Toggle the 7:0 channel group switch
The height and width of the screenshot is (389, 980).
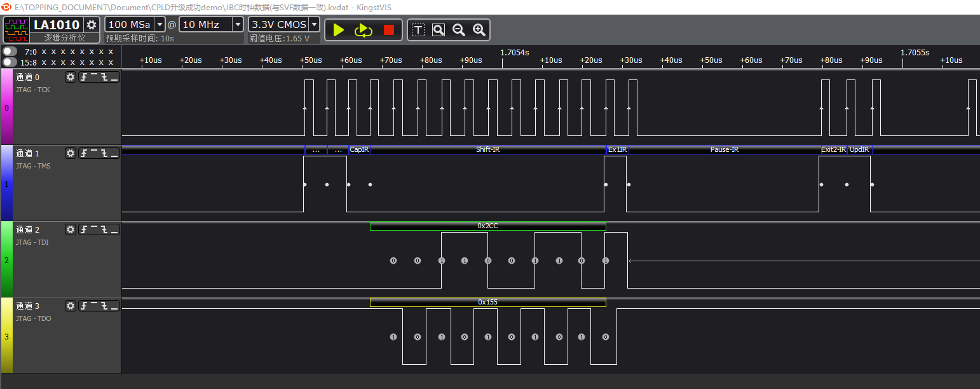click(x=10, y=51)
